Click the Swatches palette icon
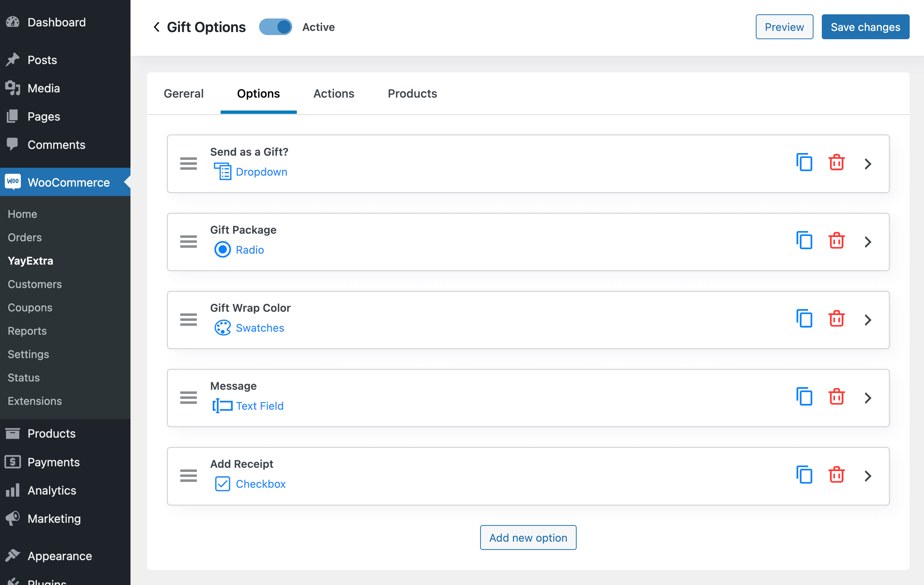924x585 pixels. pyautogui.click(x=223, y=328)
